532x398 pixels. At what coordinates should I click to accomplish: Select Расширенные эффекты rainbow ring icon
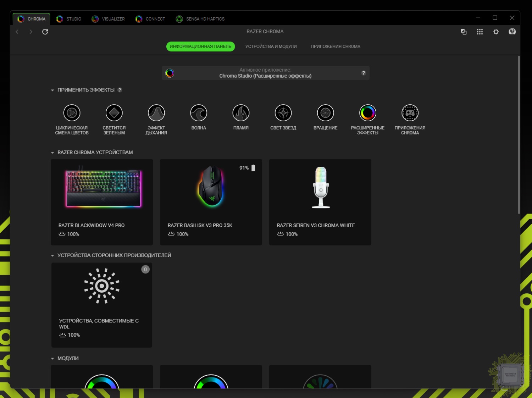tap(367, 113)
